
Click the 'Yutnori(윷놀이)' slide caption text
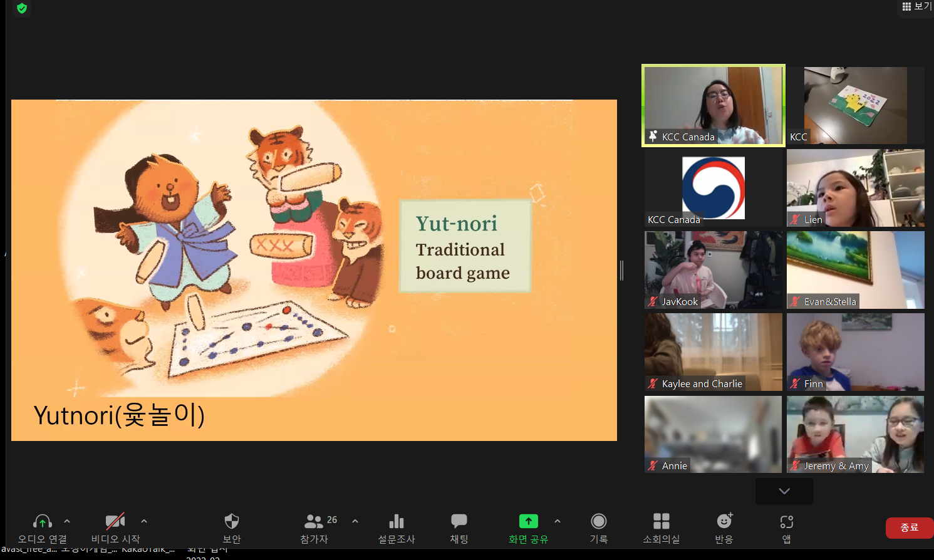pos(119,415)
